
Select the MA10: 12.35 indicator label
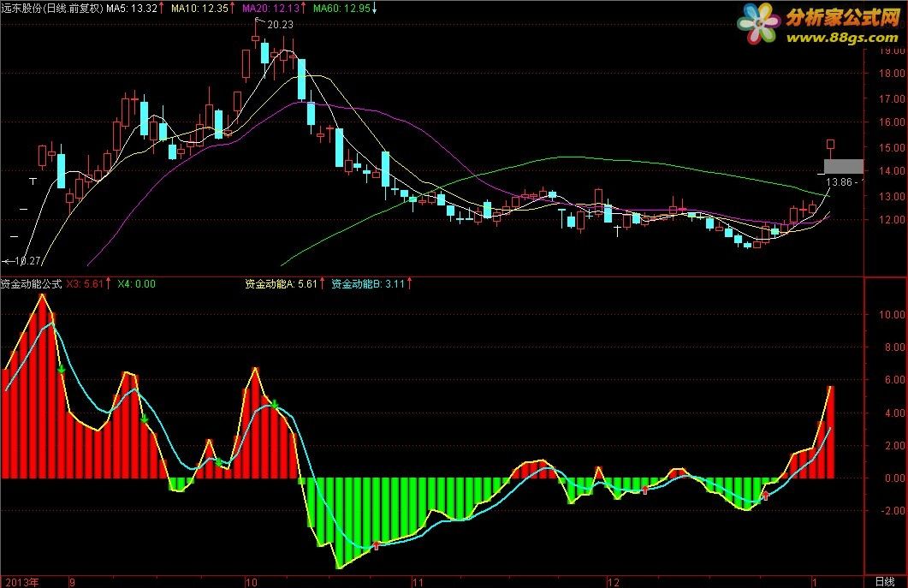199,8
